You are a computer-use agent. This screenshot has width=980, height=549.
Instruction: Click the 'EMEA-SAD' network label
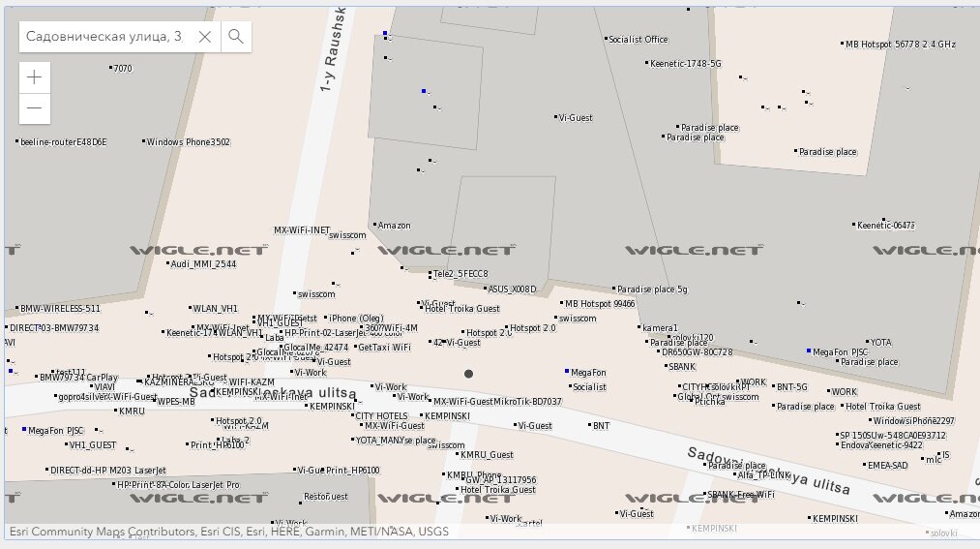coord(887,465)
